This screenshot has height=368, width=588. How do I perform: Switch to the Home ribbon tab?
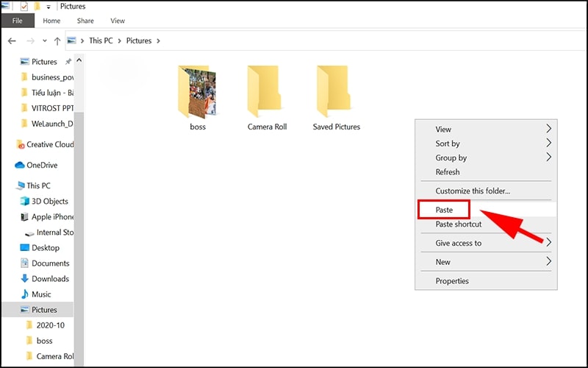pos(51,21)
